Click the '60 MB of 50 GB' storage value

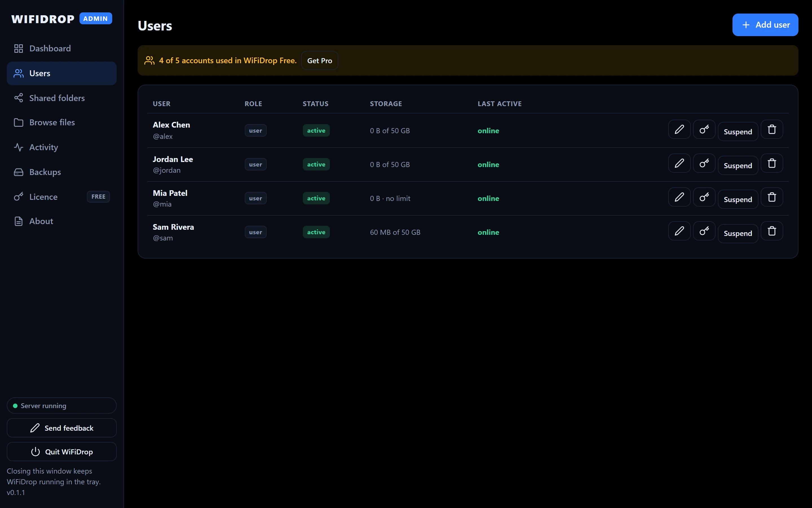tap(395, 232)
